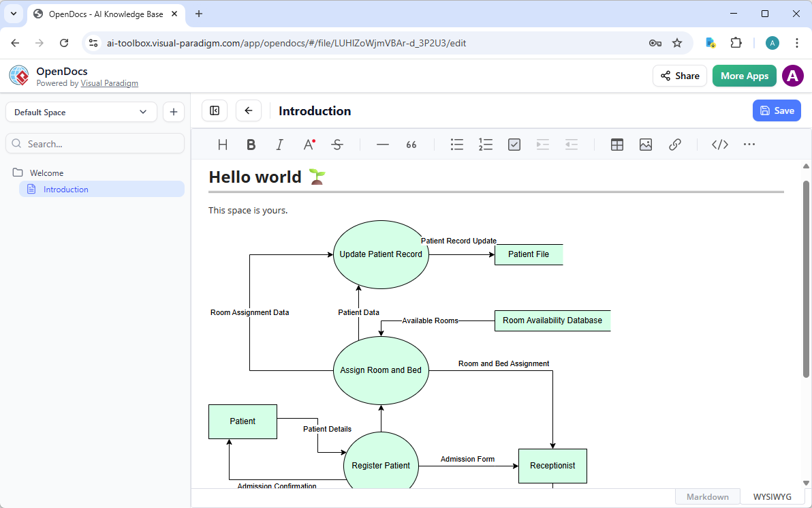The width and height of the screenshot is (812, 508).
Task: Toggle strikethrough formatting
Action: [x=337, y=144]
